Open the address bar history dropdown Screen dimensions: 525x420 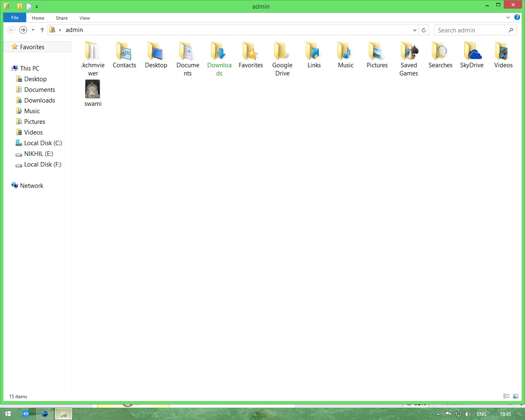tap(415, 30)
